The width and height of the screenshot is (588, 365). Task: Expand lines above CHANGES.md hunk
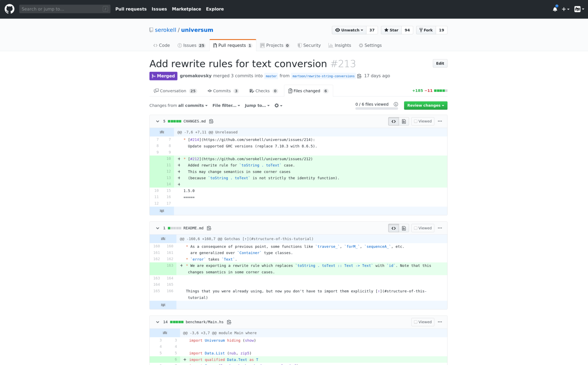coord(162,132)
